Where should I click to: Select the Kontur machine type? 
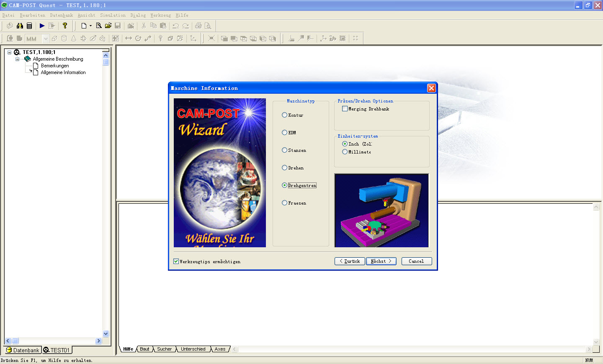(x=292, y=115)
